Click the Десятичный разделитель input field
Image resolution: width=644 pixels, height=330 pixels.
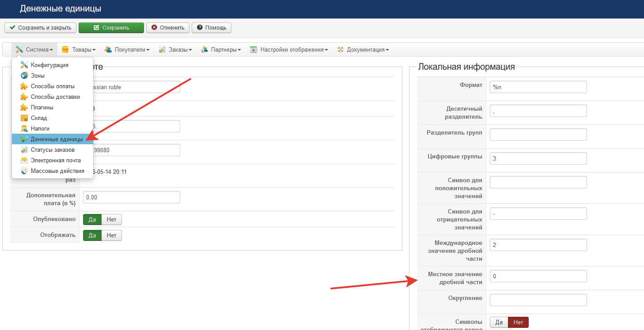538,111
